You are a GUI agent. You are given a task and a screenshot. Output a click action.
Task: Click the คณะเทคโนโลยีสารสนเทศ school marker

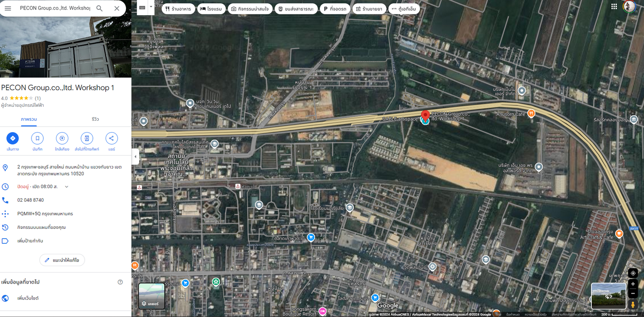click(x=215, y=144)
